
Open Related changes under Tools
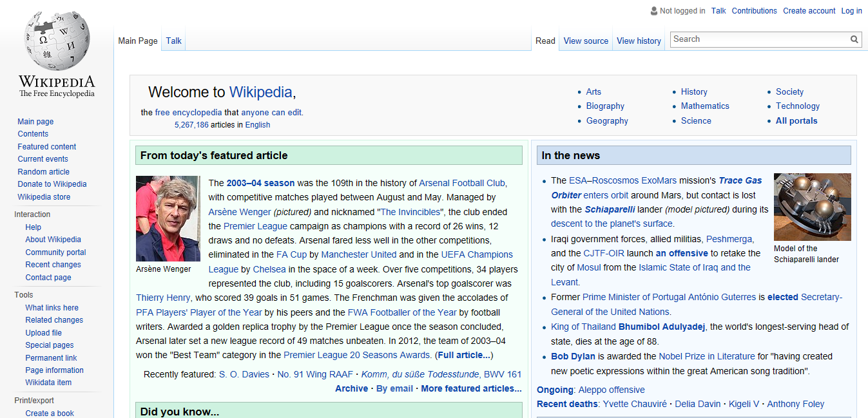coord(54,320)
